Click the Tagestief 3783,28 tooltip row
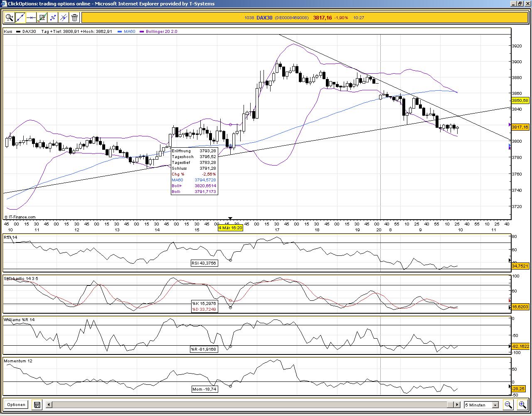 click(x=194, y=163)
